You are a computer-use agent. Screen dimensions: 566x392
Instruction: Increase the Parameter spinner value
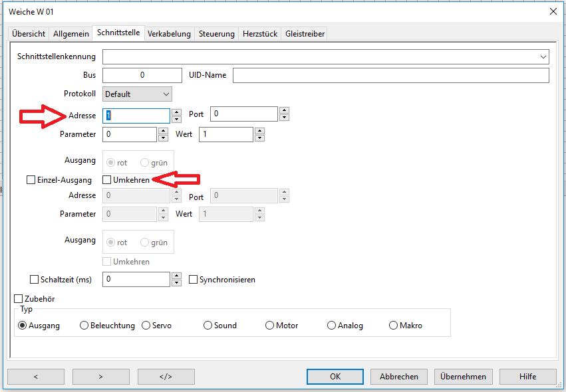pyautogui.click(x=163, y=131)
